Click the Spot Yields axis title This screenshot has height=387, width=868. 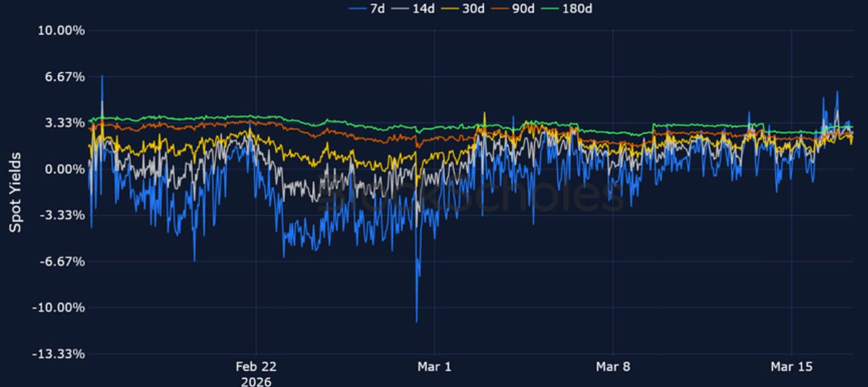tap(15, 192)
